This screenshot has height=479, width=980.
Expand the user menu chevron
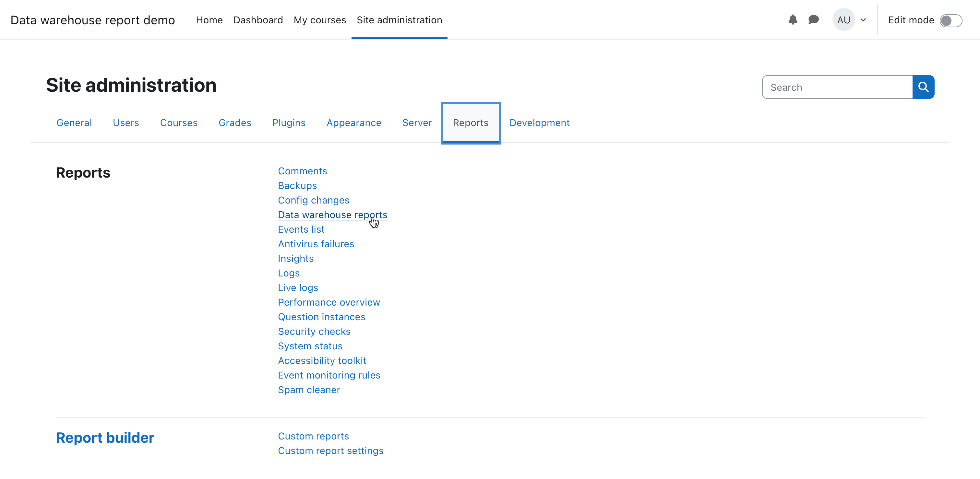(863, 20)
